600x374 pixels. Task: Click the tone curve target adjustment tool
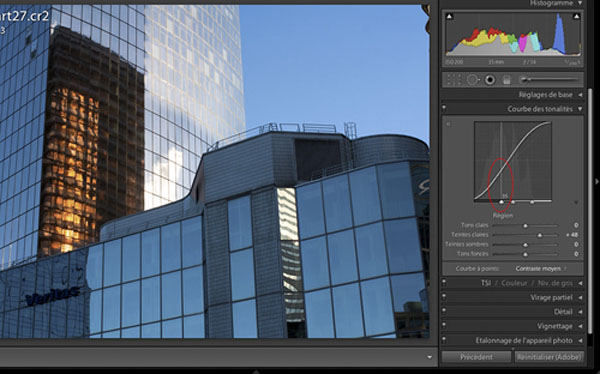coord(448,124)
